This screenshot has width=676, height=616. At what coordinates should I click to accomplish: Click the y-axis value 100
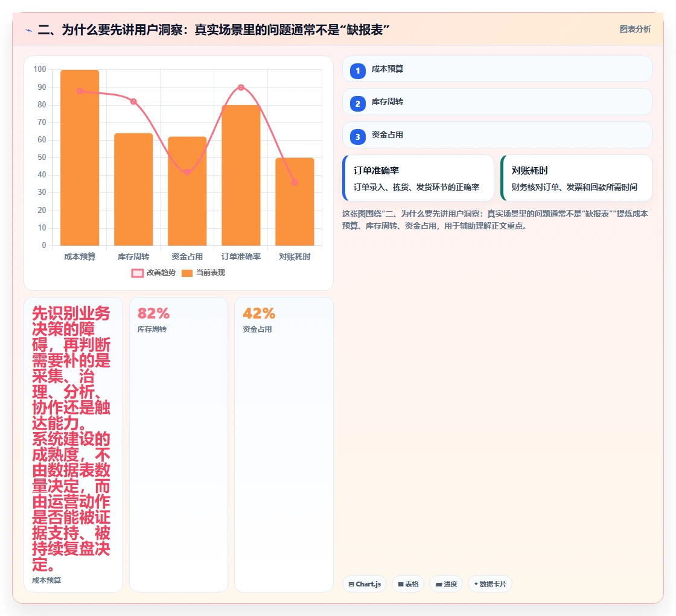pyautogui.click(x=40, y=69)
